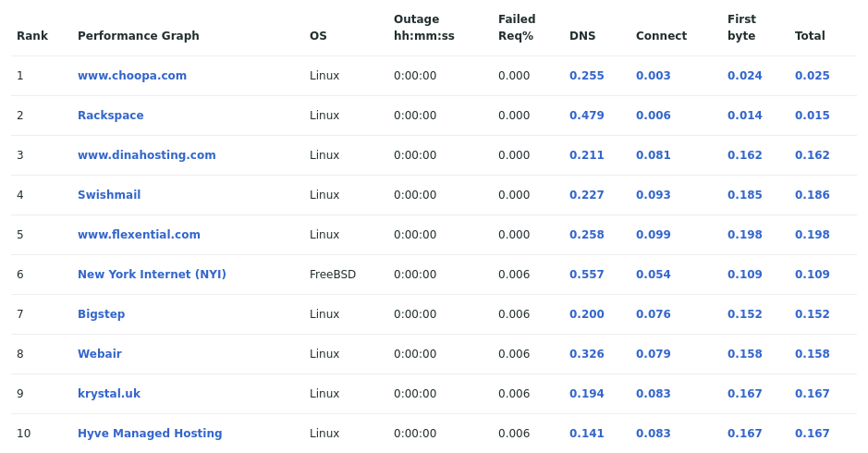Click Connect value 0.083 for Hyve Managed Hosting
This screenshot has height=453, width=868.
pyautogui.click(x=654, y=434)
